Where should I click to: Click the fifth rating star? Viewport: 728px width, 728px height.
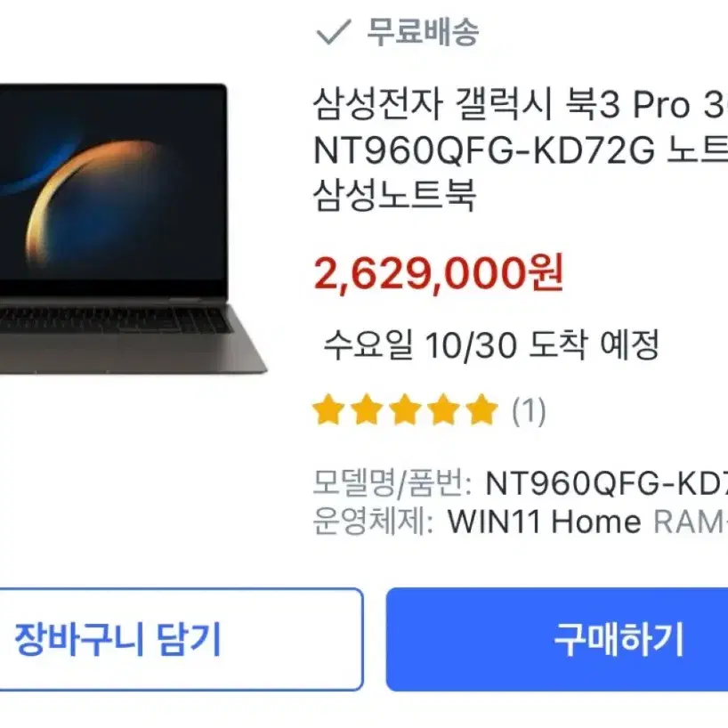click(x=482, y=409)
